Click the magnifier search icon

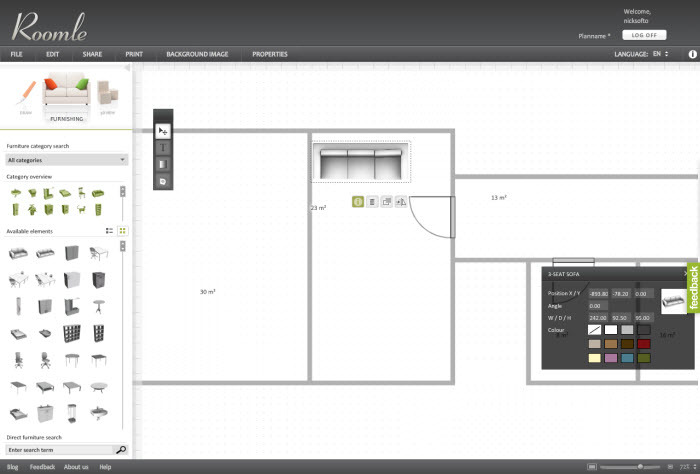click(x=121, y=450)
